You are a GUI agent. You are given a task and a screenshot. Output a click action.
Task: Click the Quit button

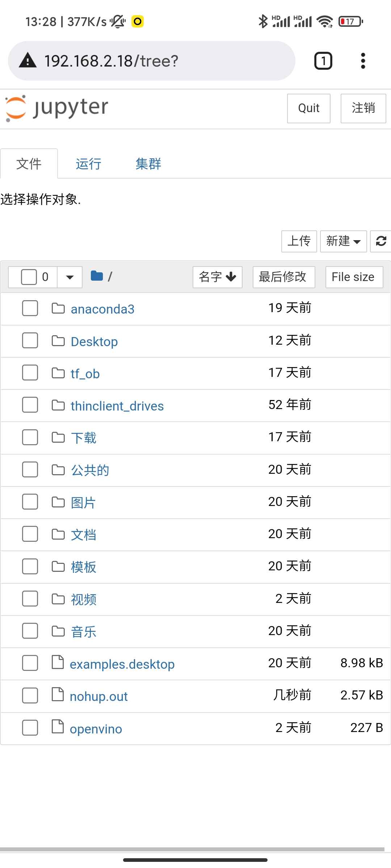pyautogui.click(x=308, y=108)
